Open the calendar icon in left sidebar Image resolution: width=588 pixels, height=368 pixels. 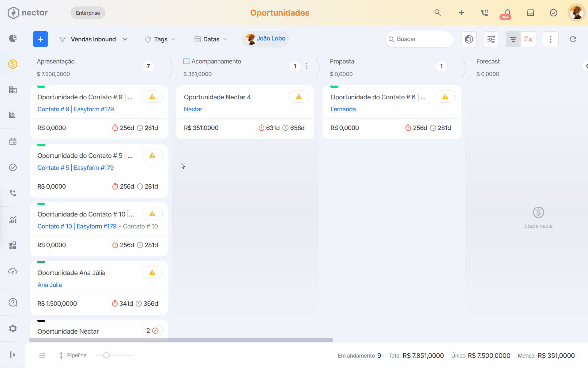point(13,142)
